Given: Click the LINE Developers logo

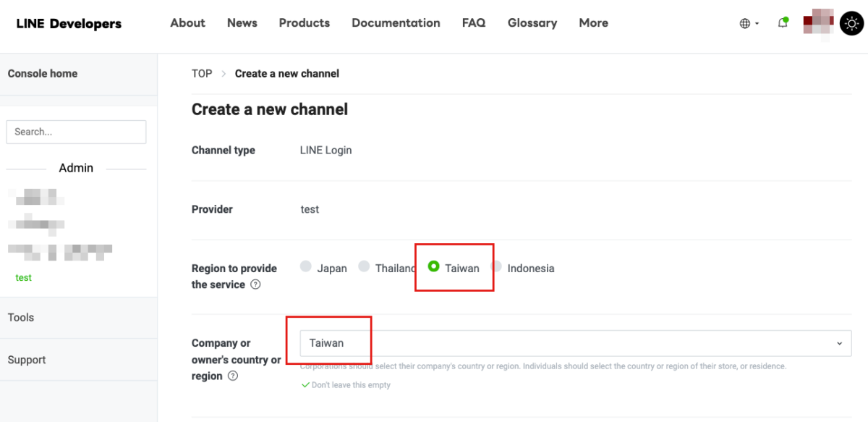Looking at the screenshot, I should [x=69, y=23].
